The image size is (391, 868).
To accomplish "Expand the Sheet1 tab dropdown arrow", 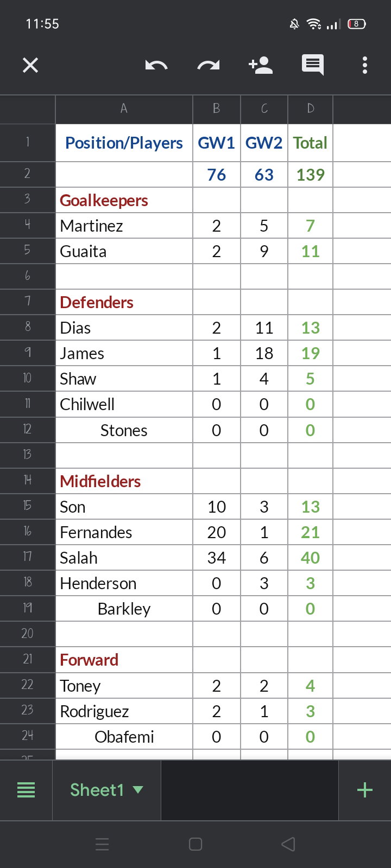I will tap(138, 790).
